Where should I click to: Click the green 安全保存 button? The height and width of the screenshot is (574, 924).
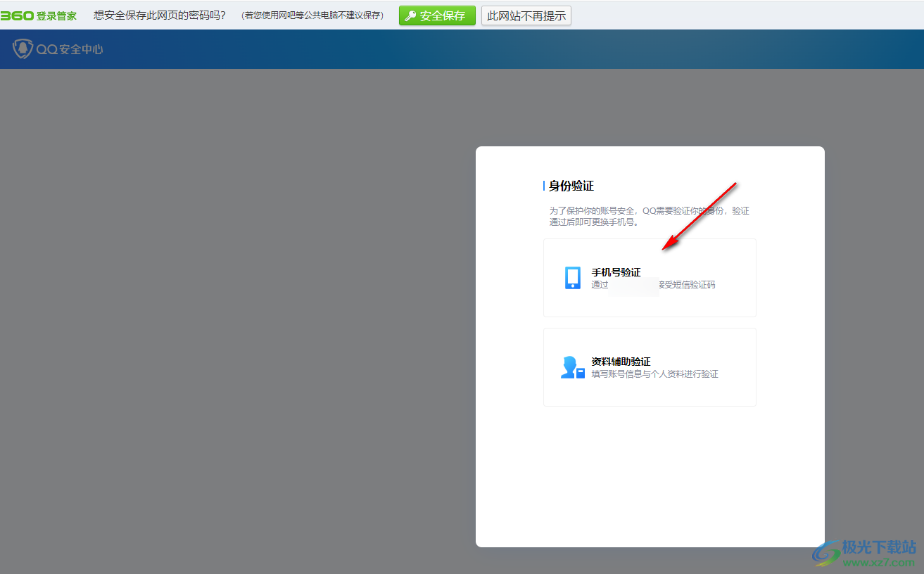tap(437, 15)
